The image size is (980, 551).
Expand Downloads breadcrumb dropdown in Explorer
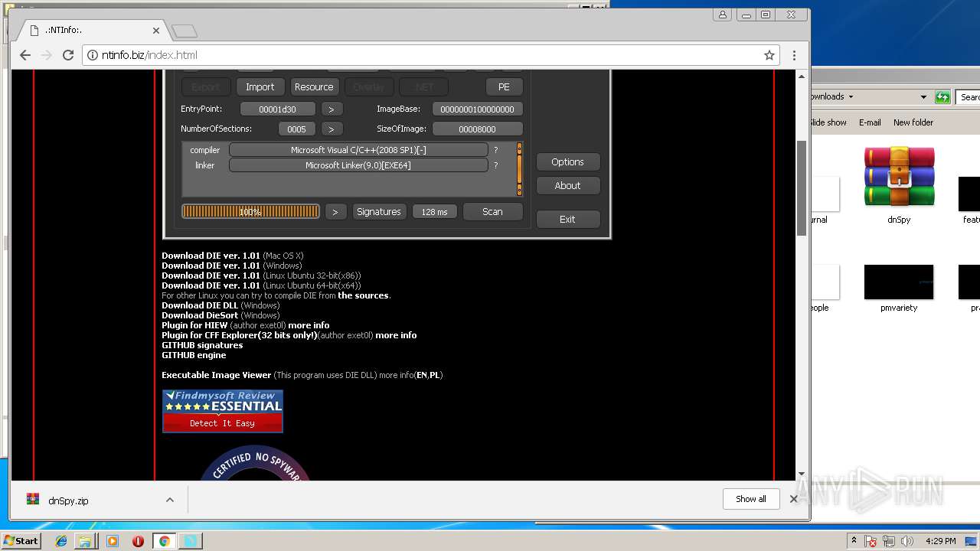(x=851, y=97)
